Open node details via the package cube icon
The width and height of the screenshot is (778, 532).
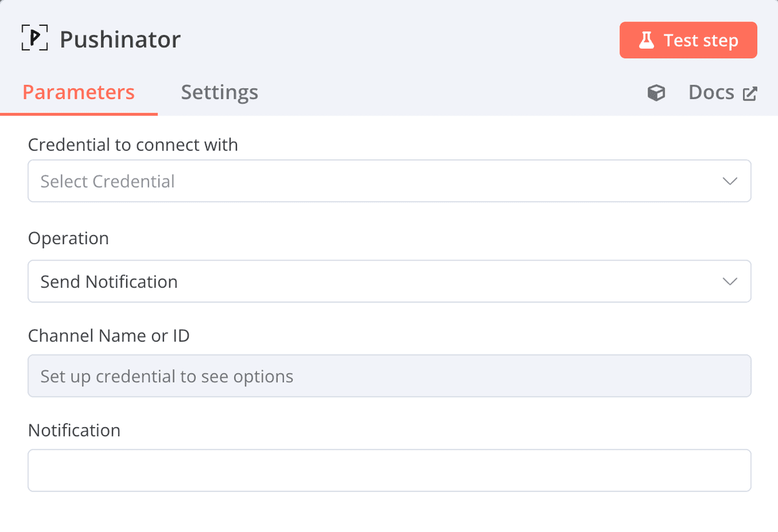[656, 93]
